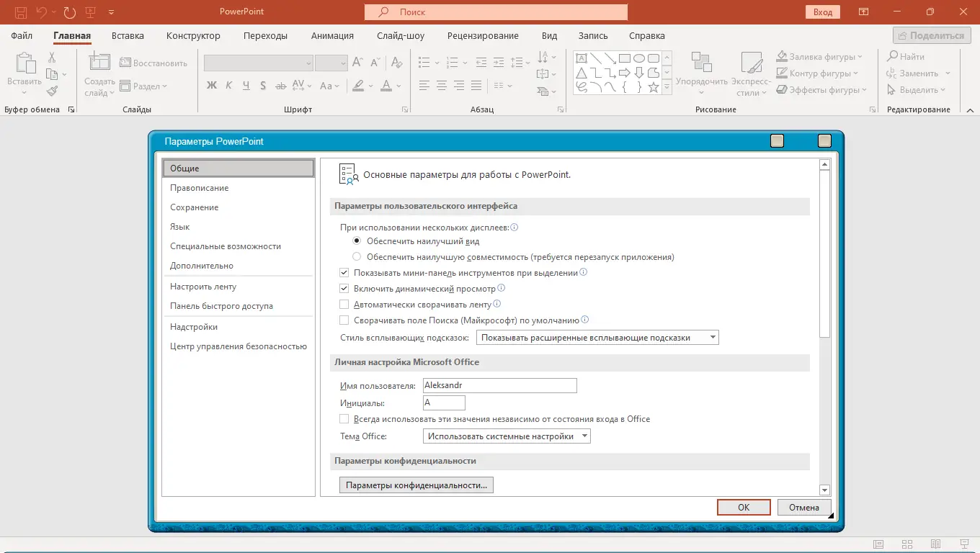980x553 pixels.
Task: Select Обеспечить наилучшую совместимость radio button
Action: coord(356,256)
